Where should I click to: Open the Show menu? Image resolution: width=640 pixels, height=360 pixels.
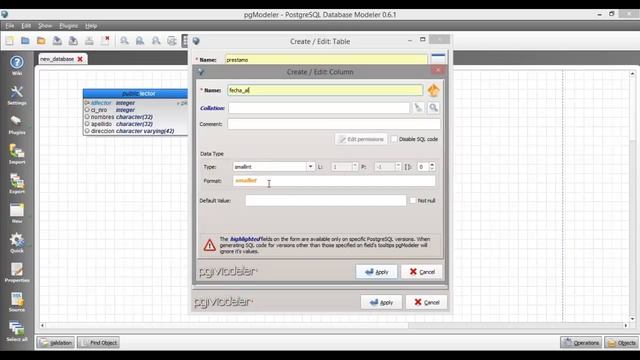[x=45, y=26]
